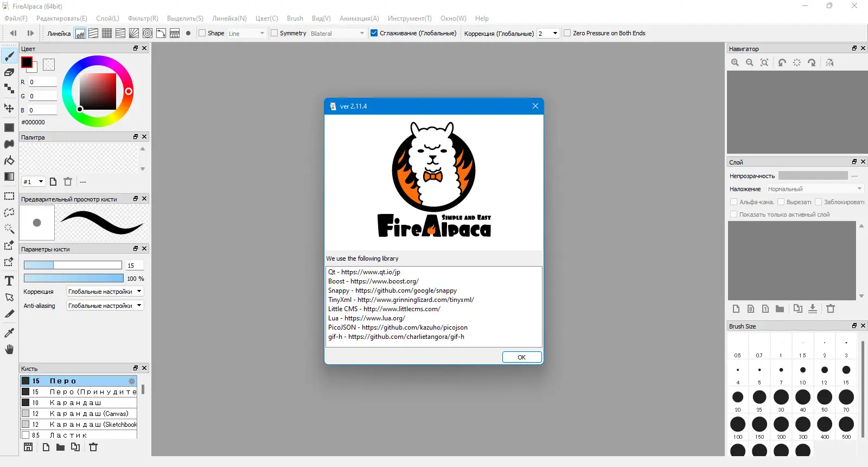The height and width of the screenshot is (467, 868).
Task: Enable the radial snap guide
Action: 134,34
